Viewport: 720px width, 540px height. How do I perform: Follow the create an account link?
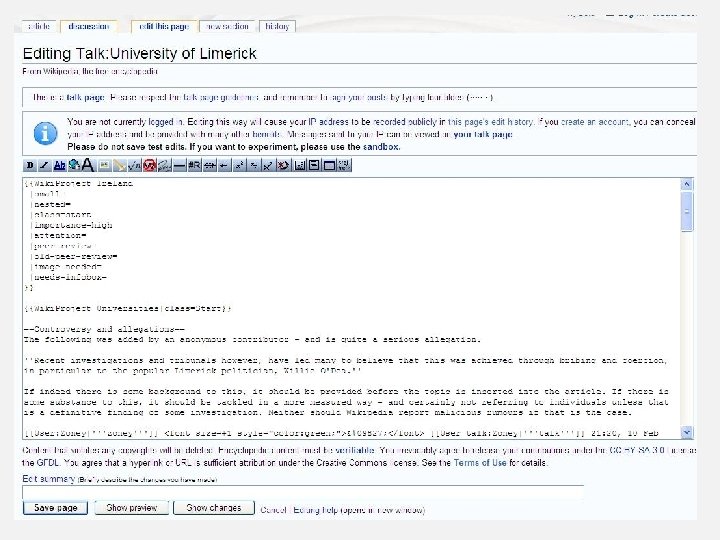[x=595, y=122]
